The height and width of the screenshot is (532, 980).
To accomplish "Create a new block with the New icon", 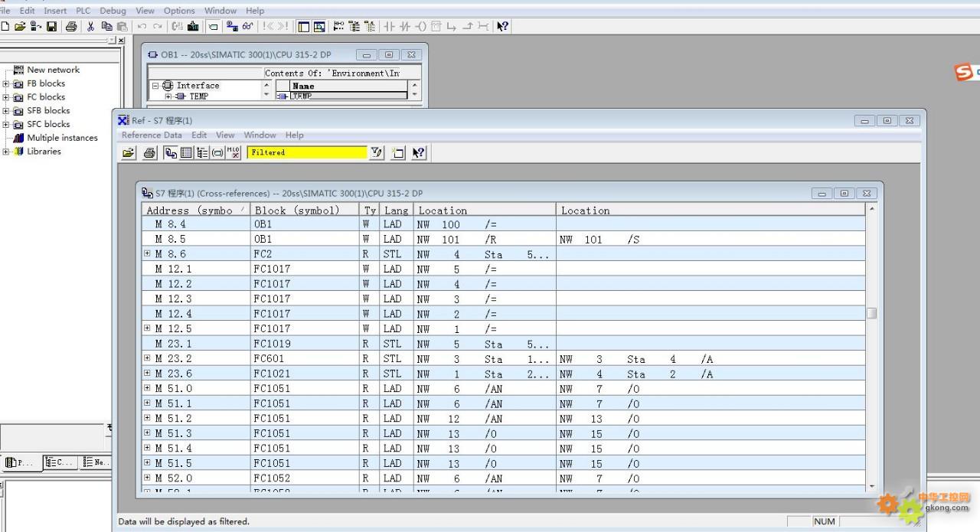I will [x=5, y=26].
